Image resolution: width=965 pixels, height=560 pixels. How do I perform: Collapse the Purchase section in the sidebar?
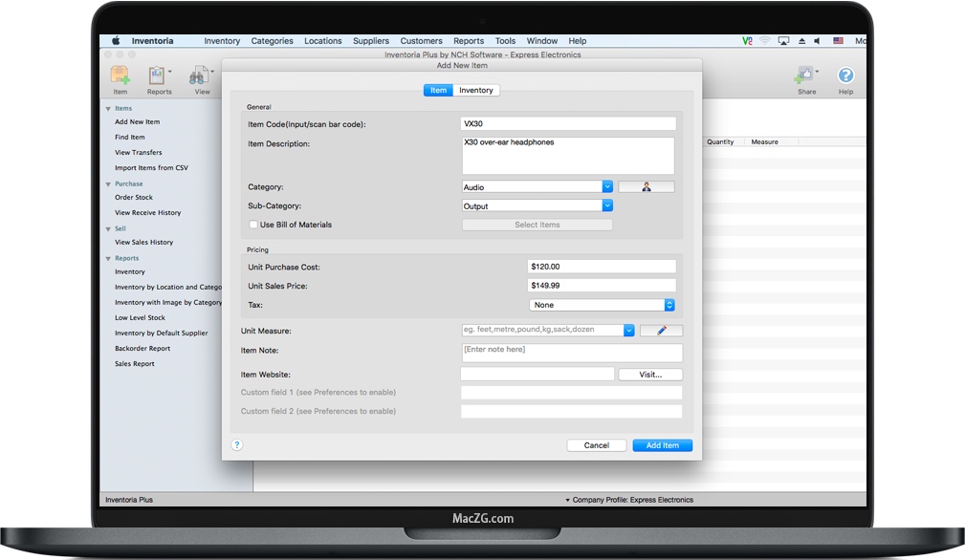click(x=108, y=183)
